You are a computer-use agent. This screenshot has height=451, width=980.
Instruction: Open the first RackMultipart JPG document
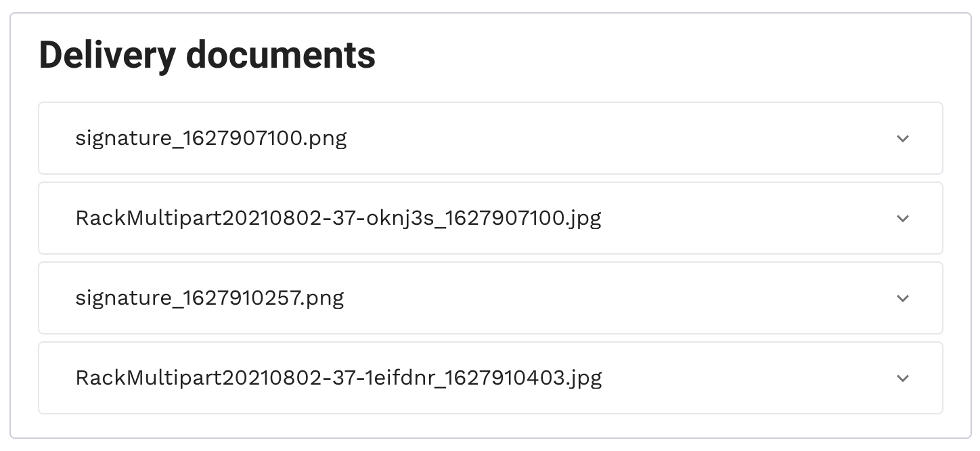pyautogui.click(x=338, y=219)
